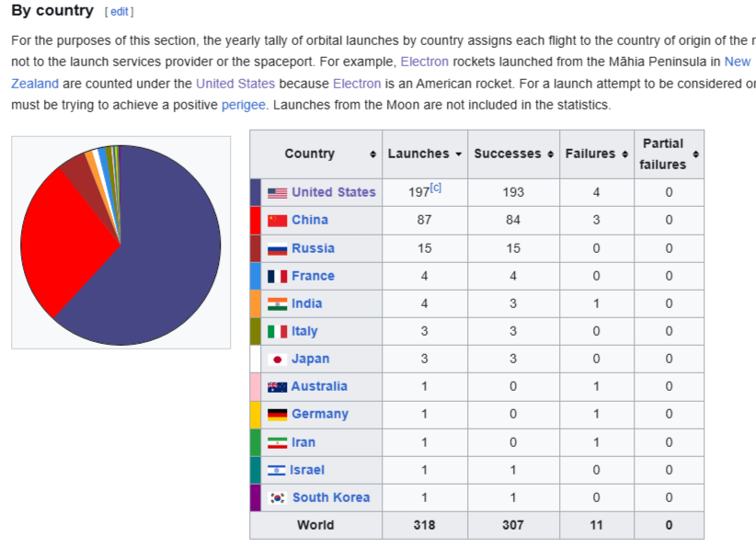
Task: Open Japan table link
Action: 311,359
